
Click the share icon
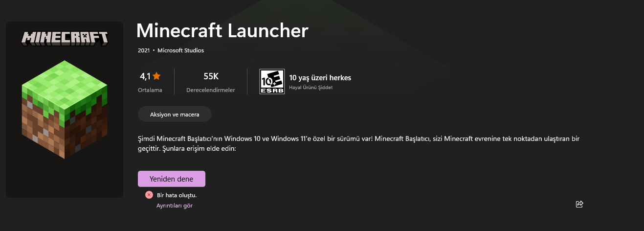click(x=579, y=204)
